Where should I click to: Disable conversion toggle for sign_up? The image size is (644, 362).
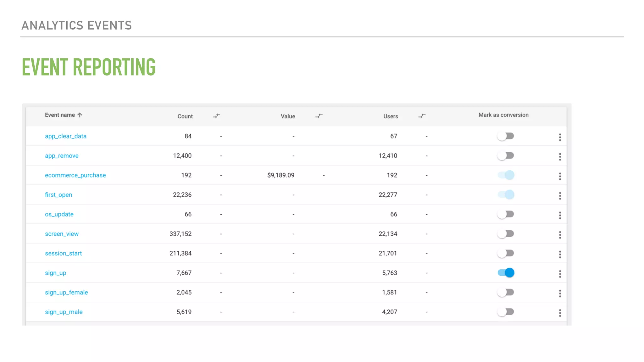click(506, 273)
